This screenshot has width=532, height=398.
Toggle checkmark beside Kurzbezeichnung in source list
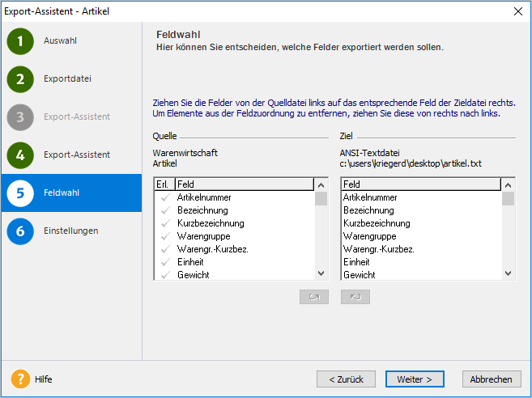pos(165,223)
